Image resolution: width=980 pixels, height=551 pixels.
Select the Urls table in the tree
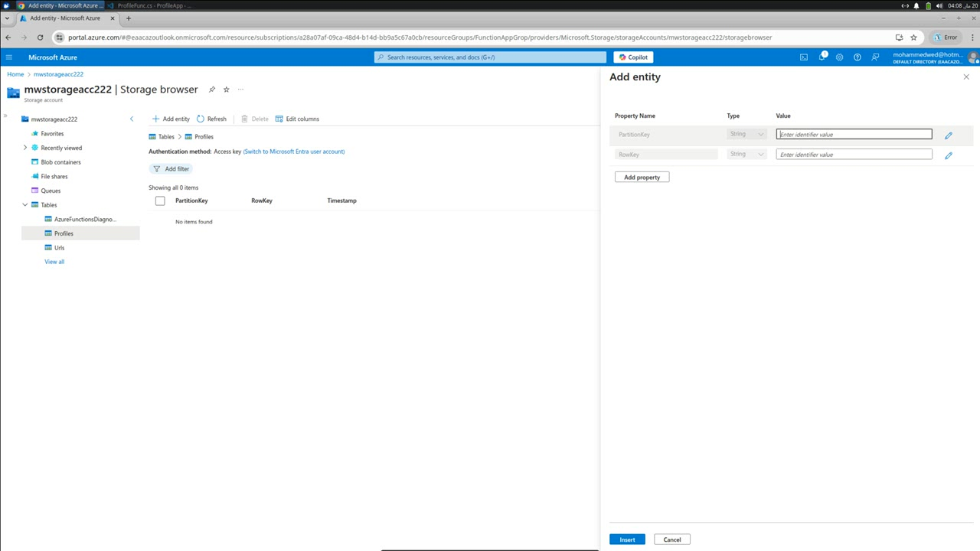(x=59, y=248)
